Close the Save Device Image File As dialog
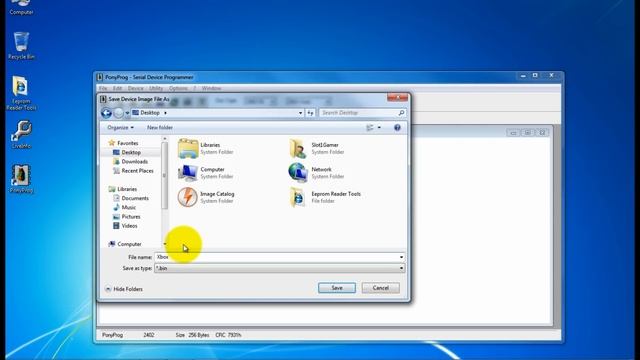Image resolution: width=640 pixels, height=360 pixels. point(397,98)
